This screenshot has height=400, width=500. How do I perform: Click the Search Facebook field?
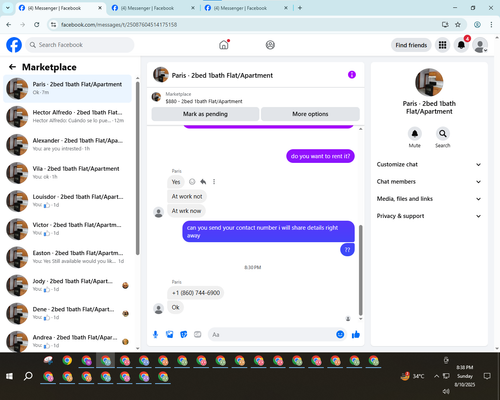point(80,45)
